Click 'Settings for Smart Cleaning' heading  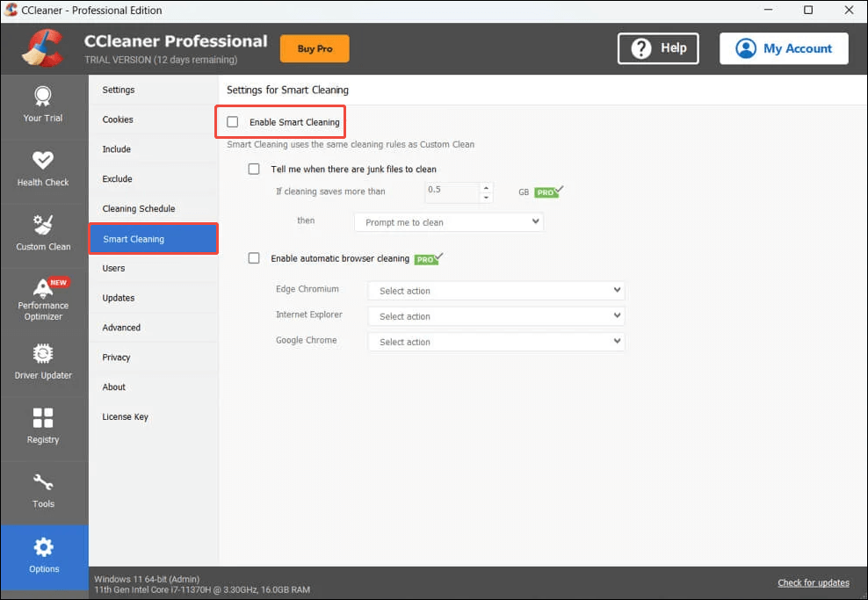coord(287,90)
